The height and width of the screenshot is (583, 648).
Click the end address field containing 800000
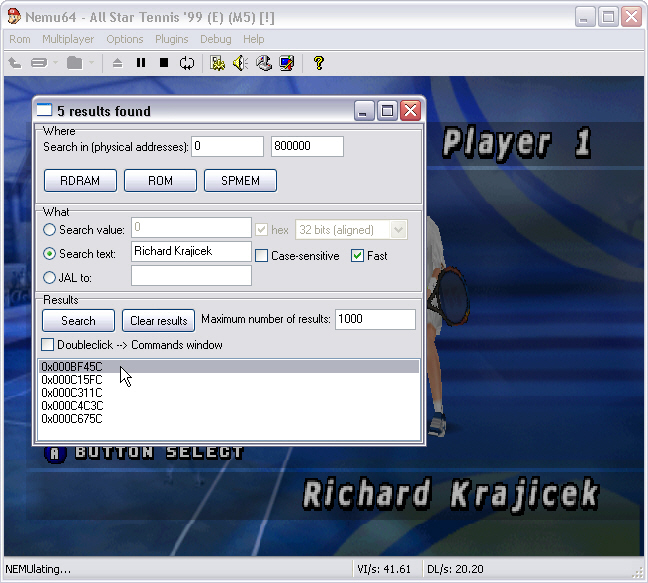click(x=307, y=146)
